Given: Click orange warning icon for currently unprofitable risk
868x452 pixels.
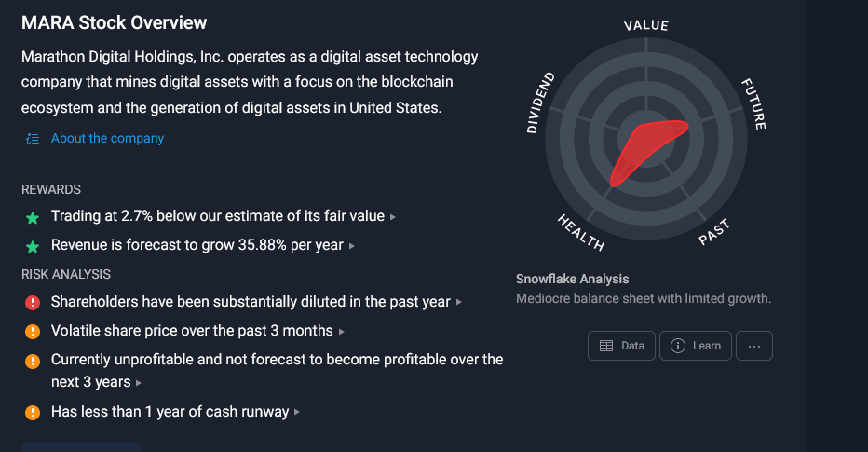Looking at the screenshot, I should tap(33, 362).
